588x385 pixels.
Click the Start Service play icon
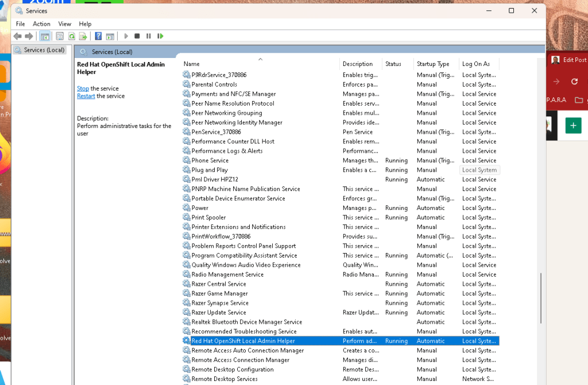coord(126,36)
